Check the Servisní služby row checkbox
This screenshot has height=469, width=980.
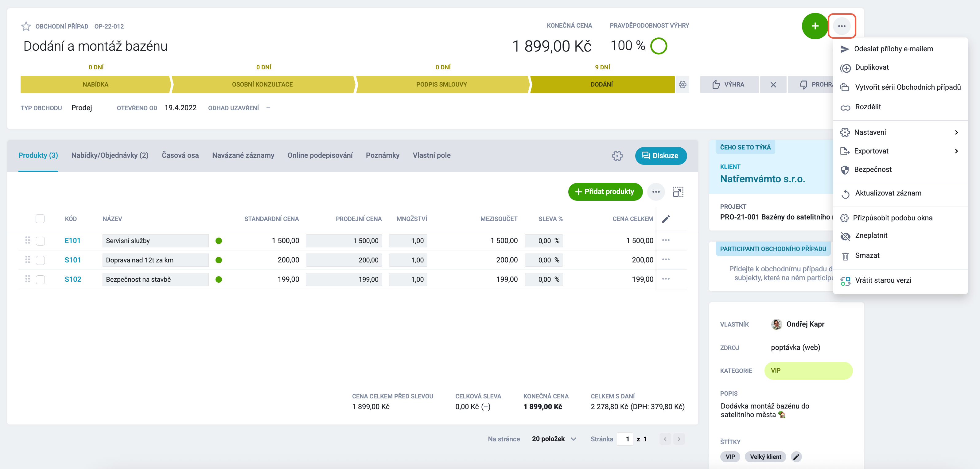coord(40,241)
